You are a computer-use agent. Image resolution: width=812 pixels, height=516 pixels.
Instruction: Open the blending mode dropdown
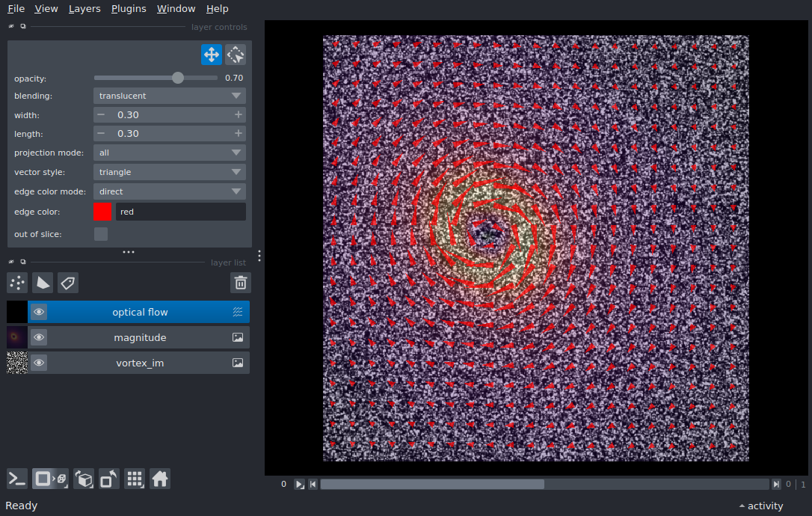click(170, 96)
